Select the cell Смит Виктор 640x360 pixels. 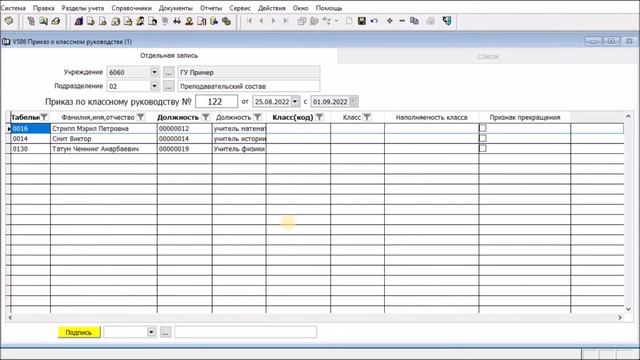pos(104,139)
